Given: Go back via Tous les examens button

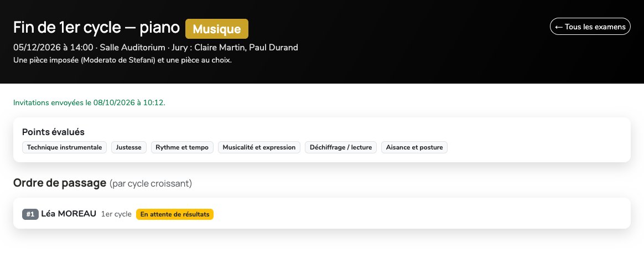Looking at the screenshot, I should click(x=590, y=27).
